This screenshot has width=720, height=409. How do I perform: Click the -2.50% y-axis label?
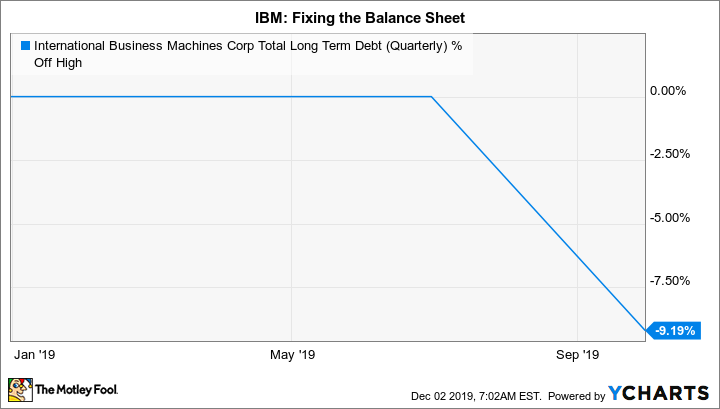coord(669,154)
